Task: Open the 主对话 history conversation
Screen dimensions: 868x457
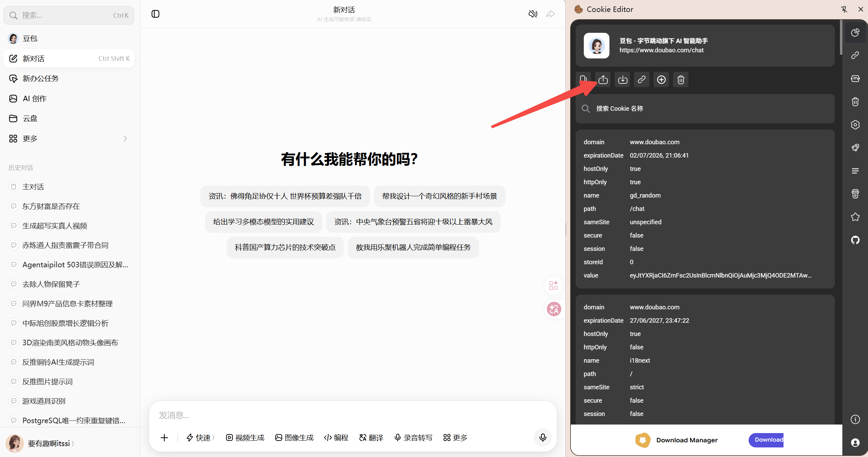Action: 69,187
